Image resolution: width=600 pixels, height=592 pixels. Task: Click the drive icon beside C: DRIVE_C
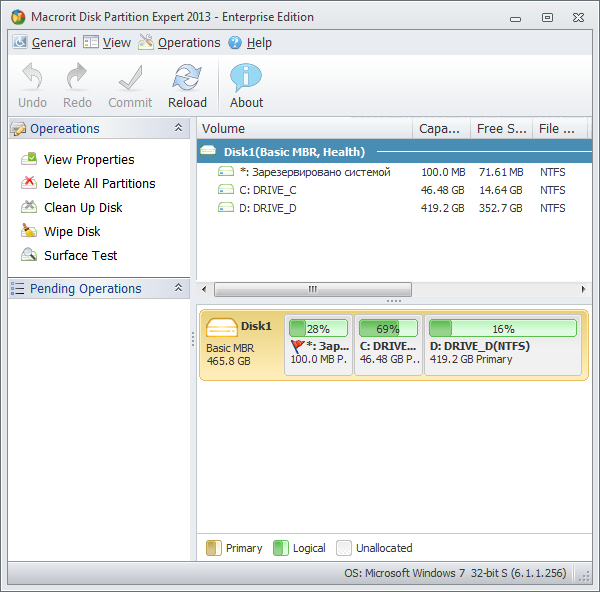tap(226, 189)
